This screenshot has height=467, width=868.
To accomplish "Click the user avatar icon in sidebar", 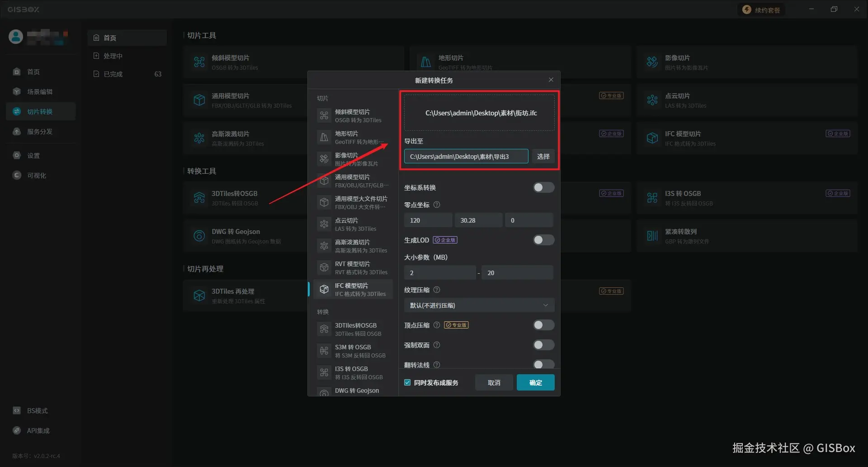I will click(16, 37).
